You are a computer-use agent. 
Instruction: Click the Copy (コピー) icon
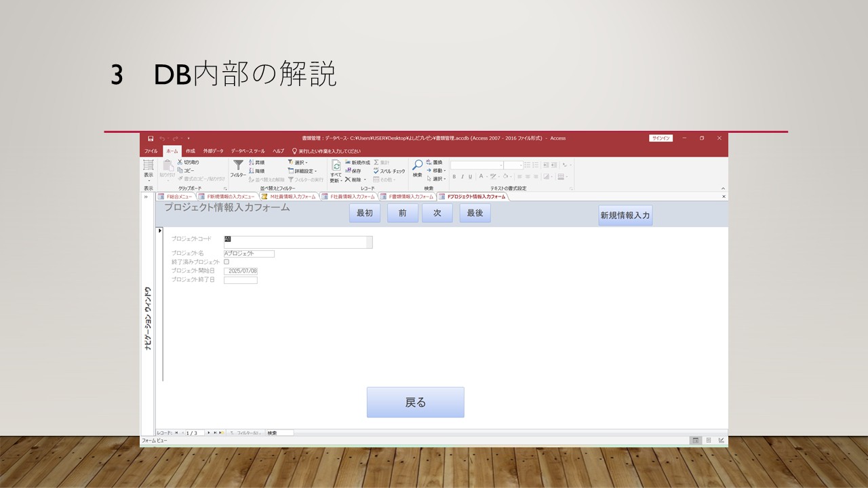pos(180,171)
